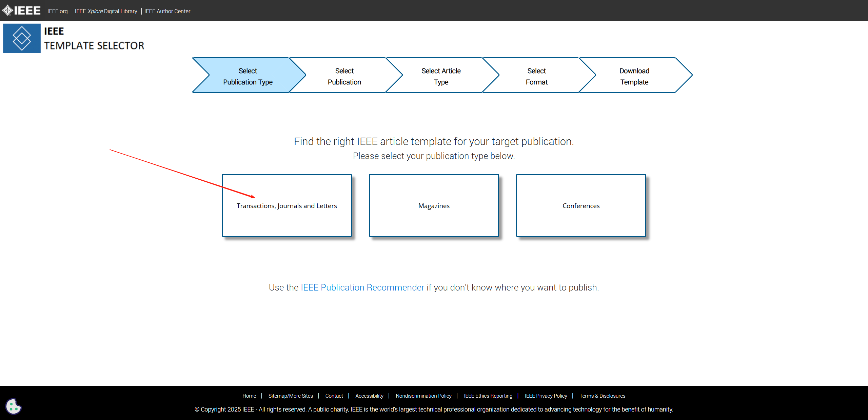Open the Contact page from the footer

(x=334, y=396)
